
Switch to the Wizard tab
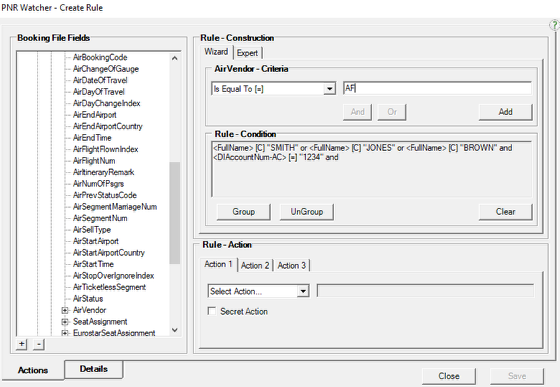[x=216, y=52]
